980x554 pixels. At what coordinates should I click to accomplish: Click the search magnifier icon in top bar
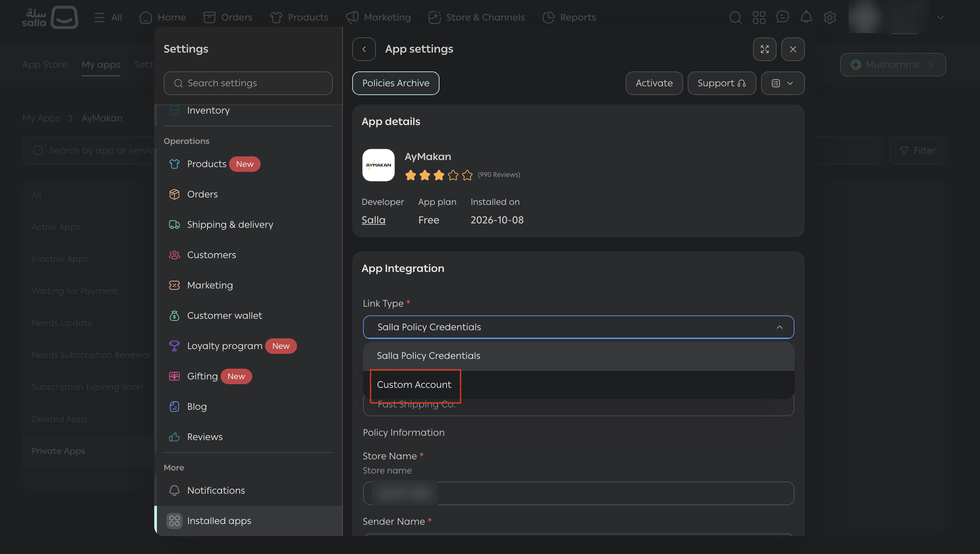pyautogui.click(x=735, y=18)
